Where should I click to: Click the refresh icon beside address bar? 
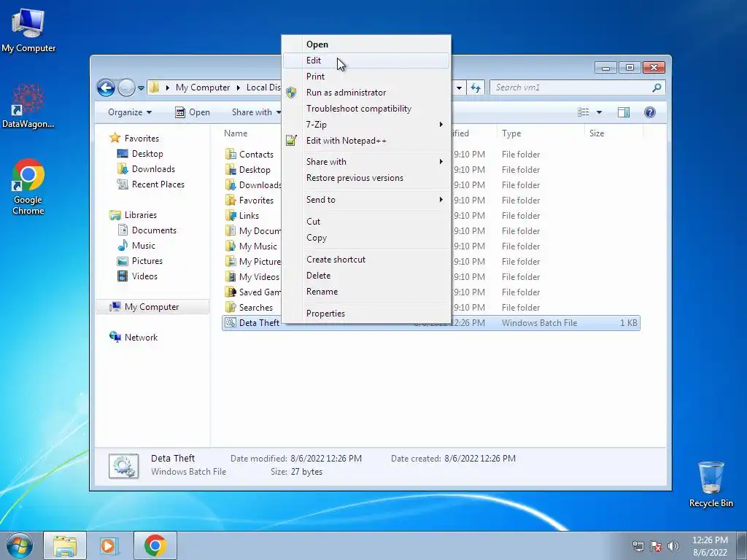pos(476,87)
